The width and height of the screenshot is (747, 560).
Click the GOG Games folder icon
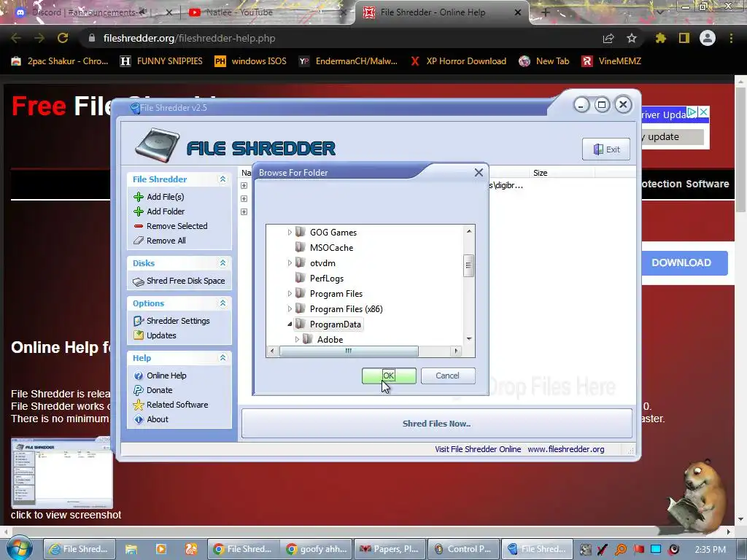point(300,232)
